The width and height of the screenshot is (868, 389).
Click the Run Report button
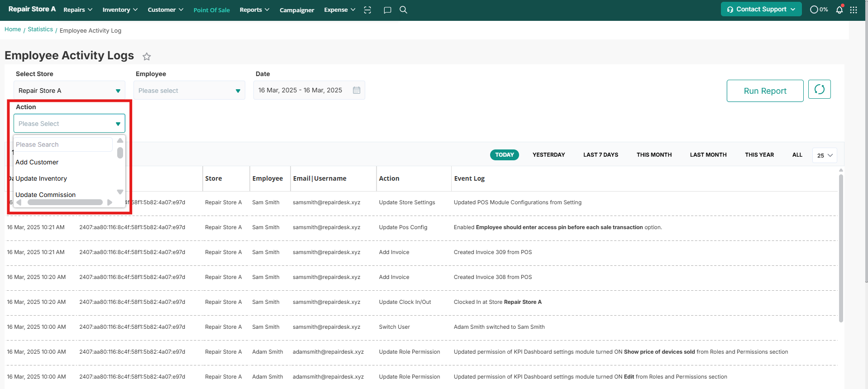click(x=765, y=91)
